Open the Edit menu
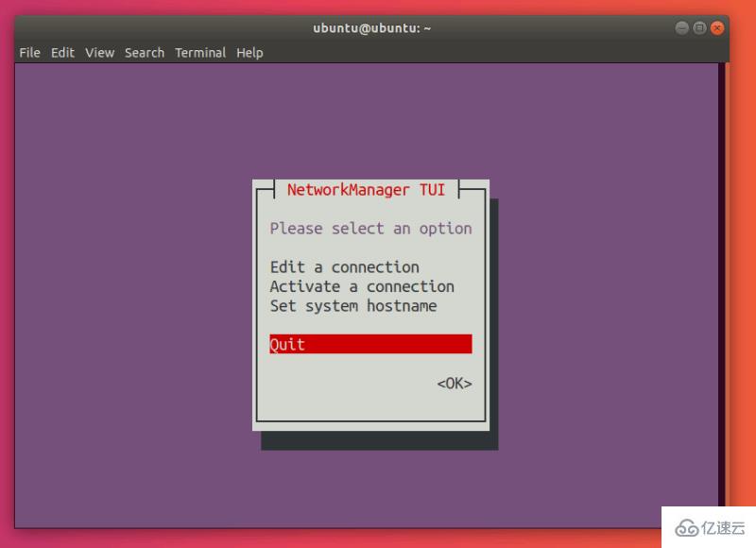The width and height of the screenshot is (756, 548). 62,53
